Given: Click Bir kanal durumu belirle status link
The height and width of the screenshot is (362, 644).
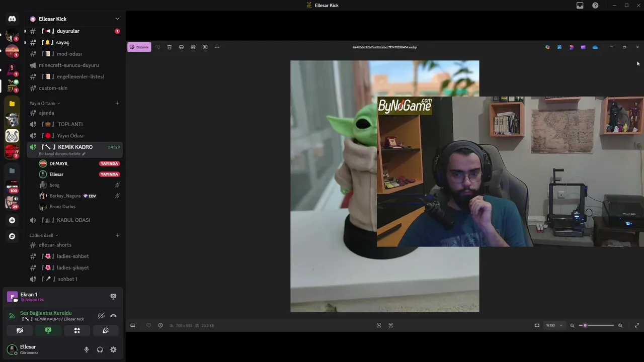Looking at the screenshot, I should click(x=62, y=154).
